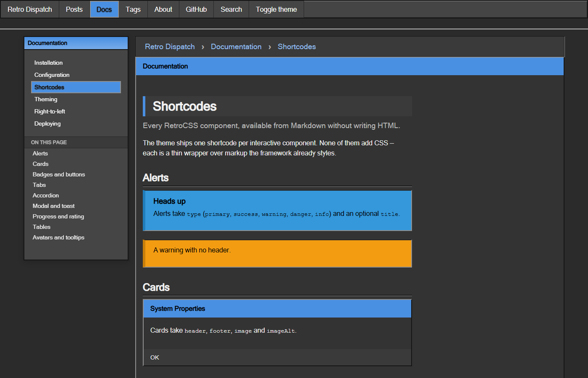Open Search from the top navbar

231,9
